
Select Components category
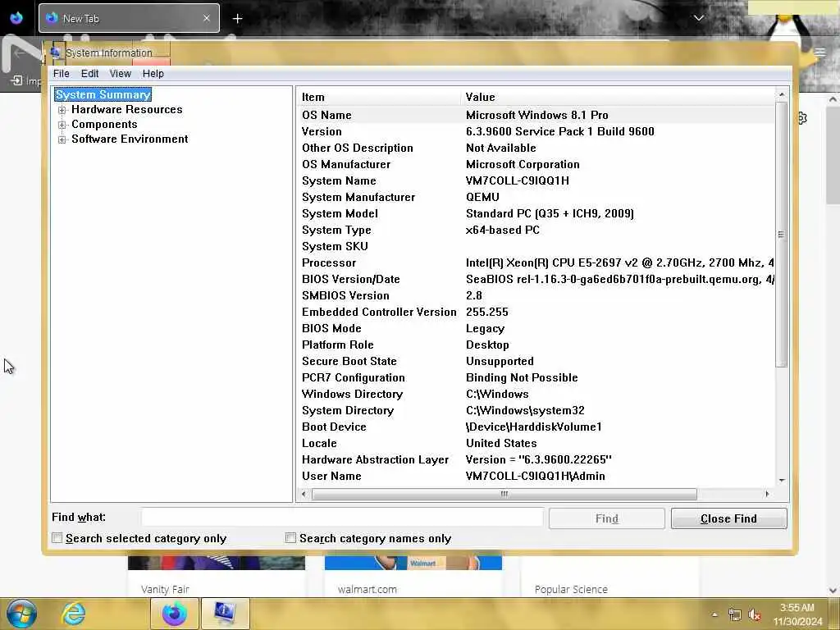pyautogui.click(x=104, y=125)
